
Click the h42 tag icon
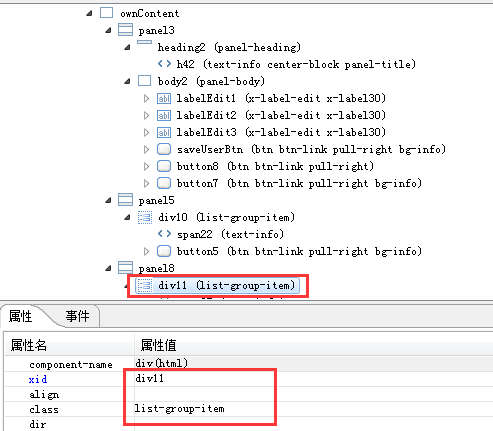pyautogui.click(x=164, y=63)
